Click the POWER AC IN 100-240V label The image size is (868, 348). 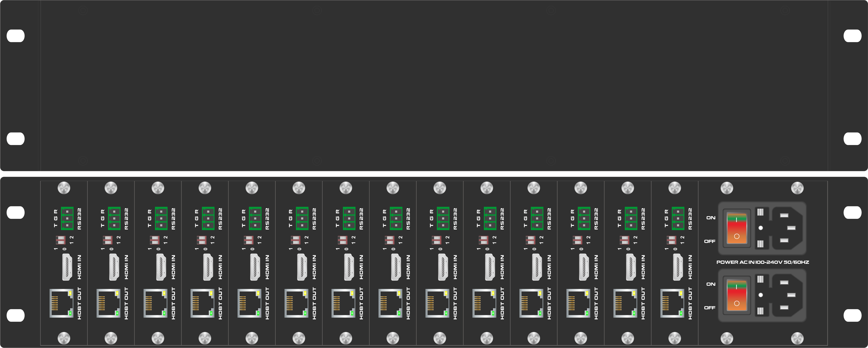(763, 262)
